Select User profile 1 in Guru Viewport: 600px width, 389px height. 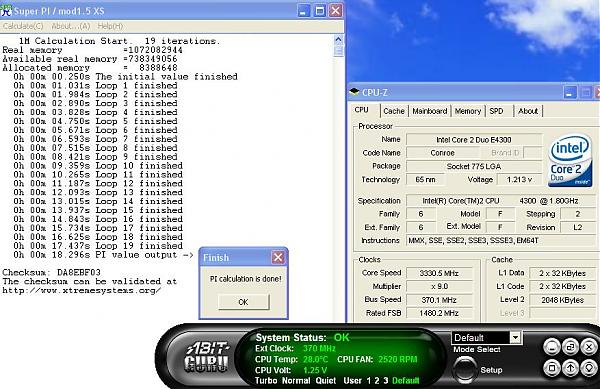(x=368, y=381)
